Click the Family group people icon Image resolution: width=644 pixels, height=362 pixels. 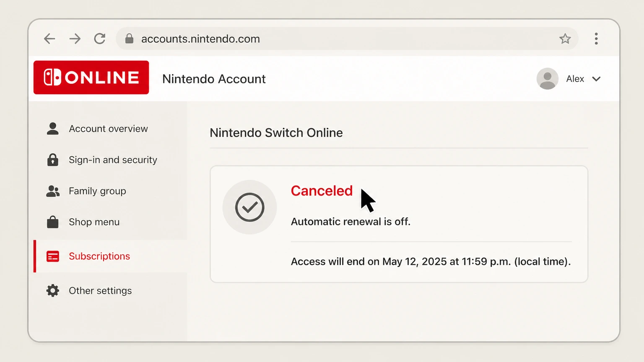pos(53,191)
